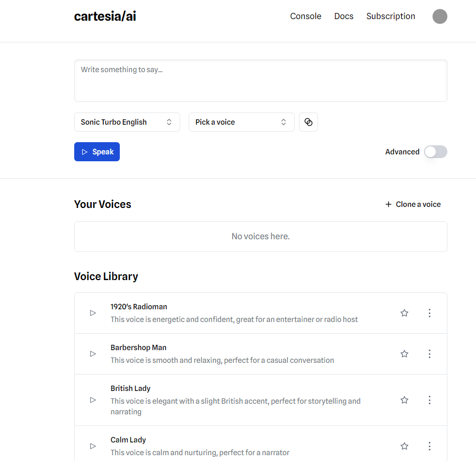Click the voice mixing icon button

pyautogui.click(x=308, y=122)
